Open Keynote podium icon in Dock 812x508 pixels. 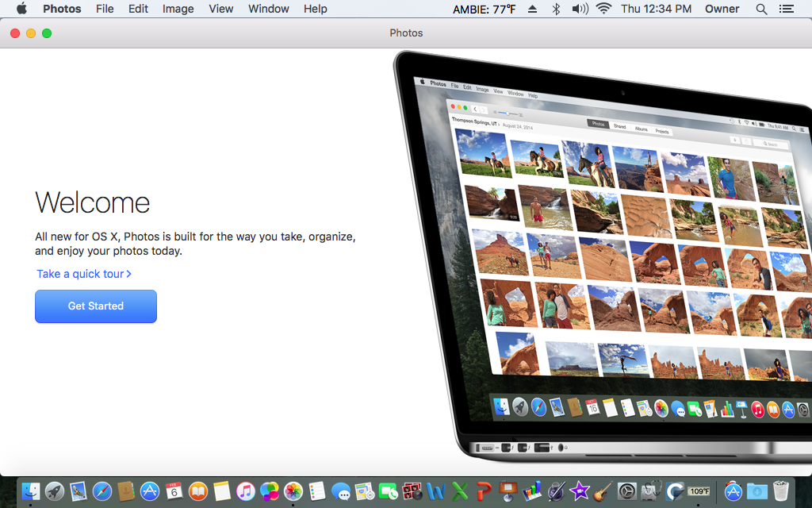pos(508,491)
